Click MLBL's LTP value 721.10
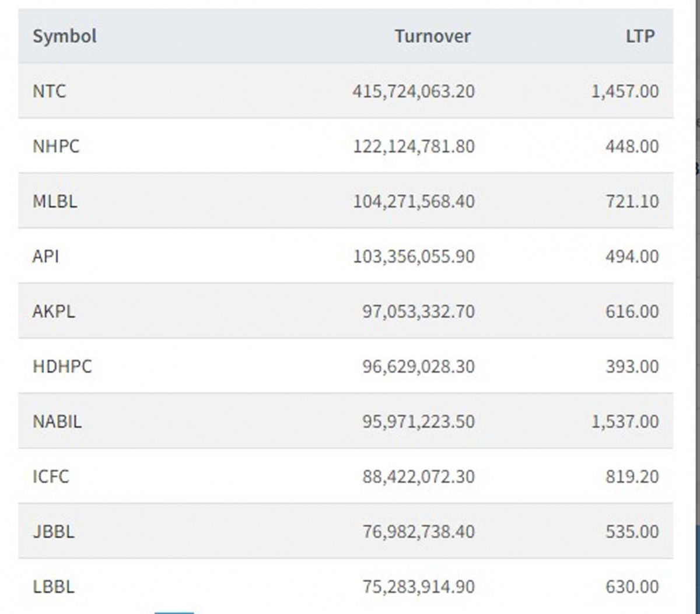 632,201
